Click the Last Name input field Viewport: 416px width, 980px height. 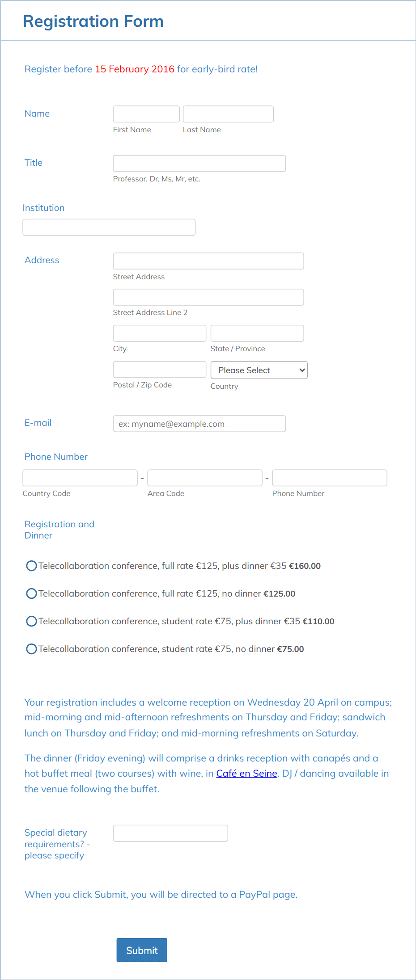(228, 114)
